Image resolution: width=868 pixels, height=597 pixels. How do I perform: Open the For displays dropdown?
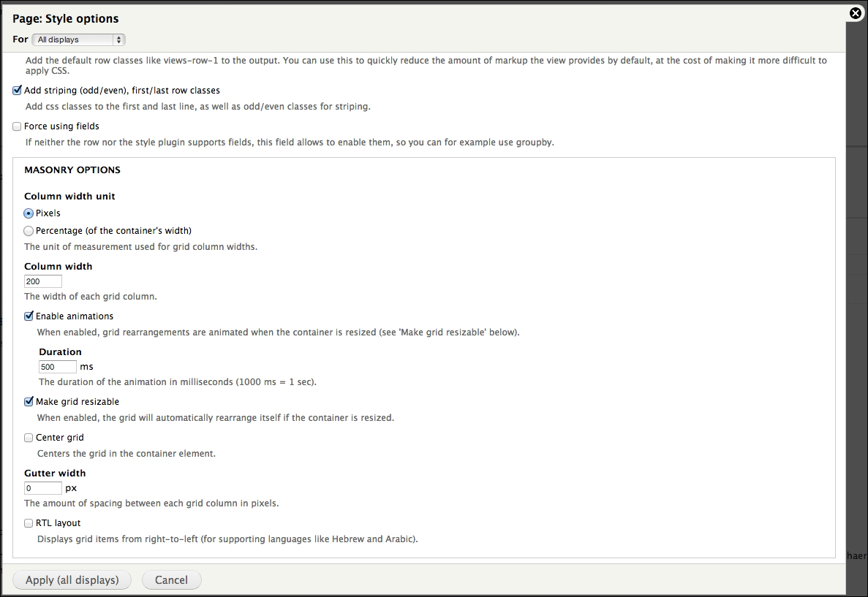[80, 39]
